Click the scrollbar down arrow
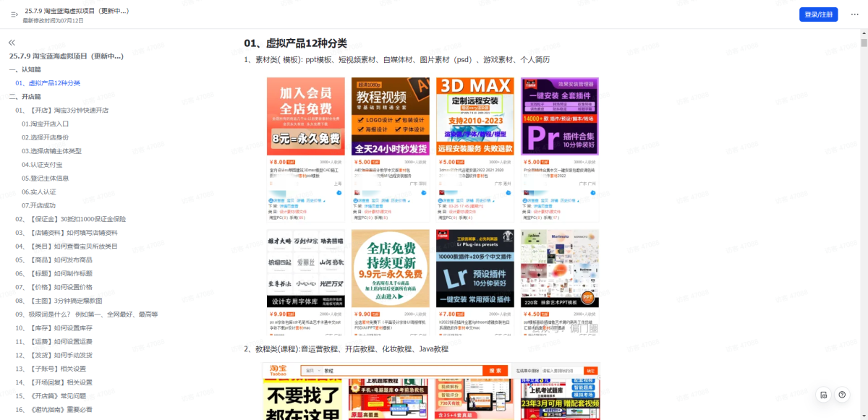The height and width of the screenshot is (420, 868). tap(864, 416)
